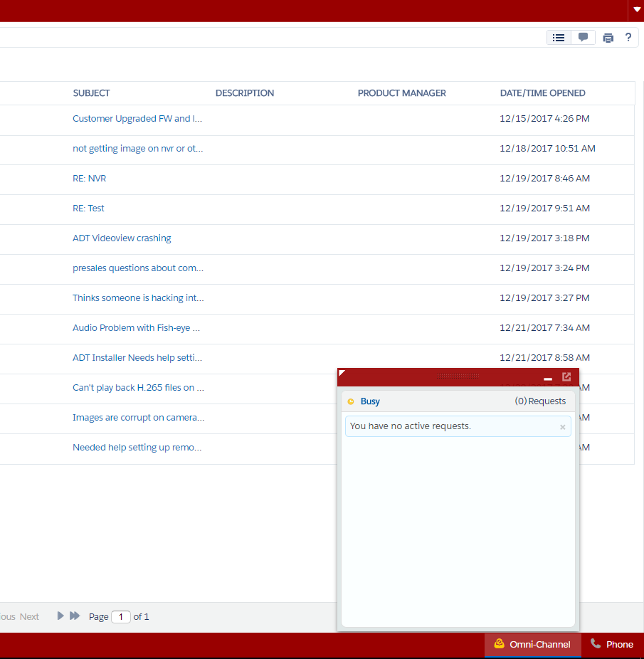644x659 pixels.
Task: Sort by Date/Time Opened column header
Action: [542, 93]
